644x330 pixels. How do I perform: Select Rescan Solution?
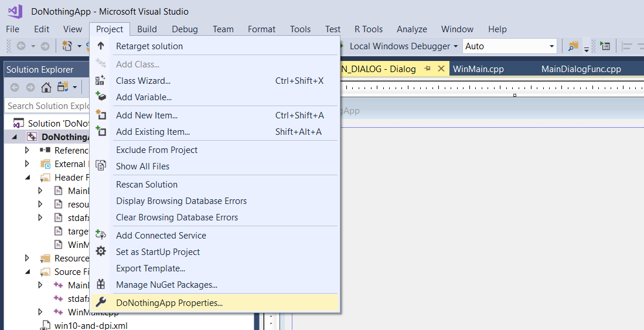click(x=214, y=184)
